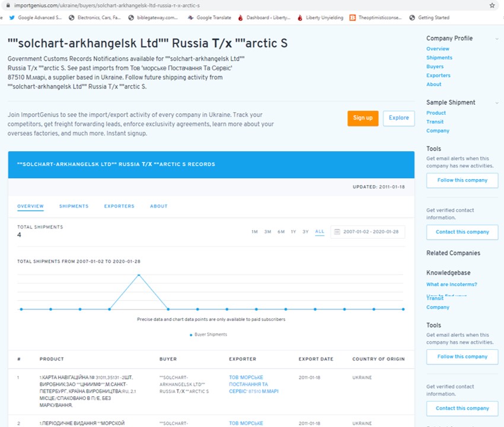Open the Google Translate bookmark

[209, 18]
